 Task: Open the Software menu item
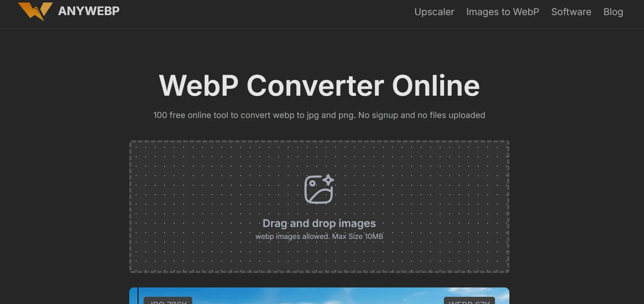[571, 12]
